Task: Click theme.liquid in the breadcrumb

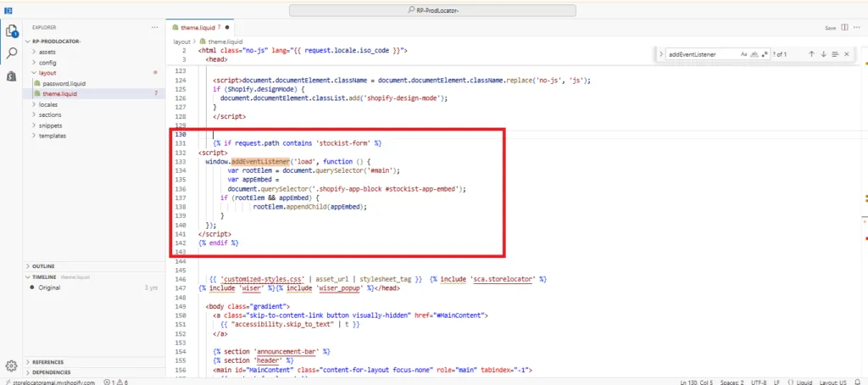Action: click(x=225, y=42)
